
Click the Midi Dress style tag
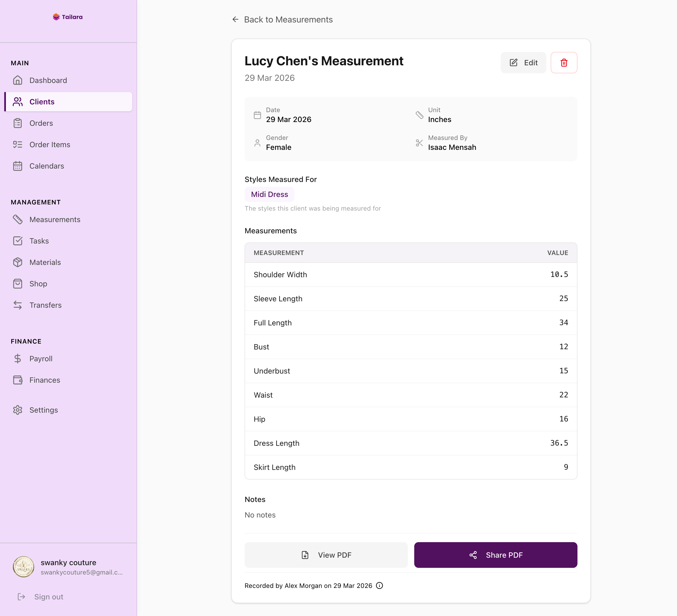[x=269, y=194]
